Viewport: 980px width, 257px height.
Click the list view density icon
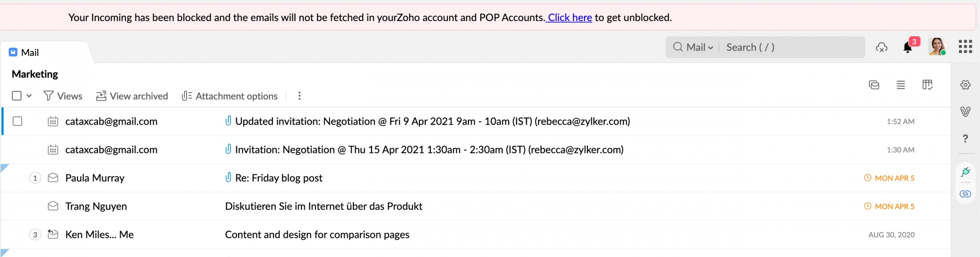point(901,85)
